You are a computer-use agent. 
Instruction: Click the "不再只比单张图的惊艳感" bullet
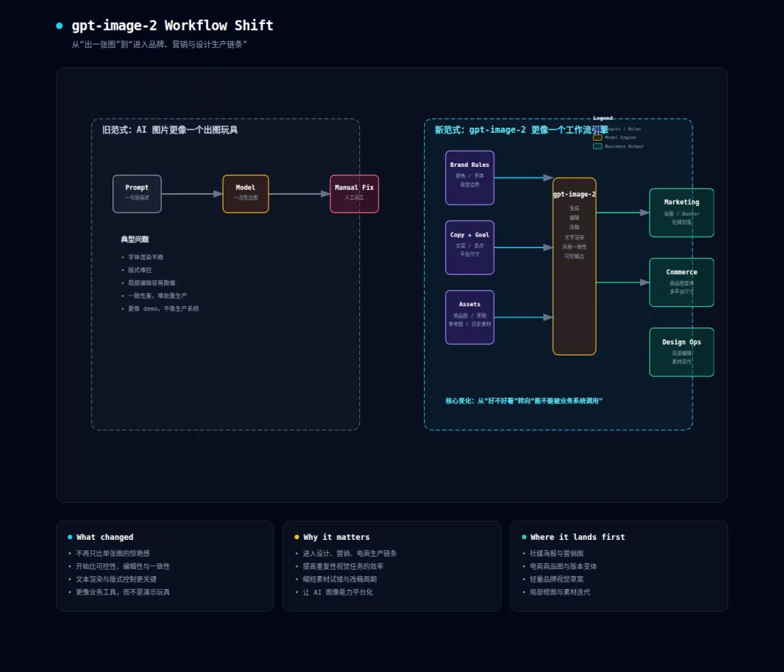(113, 554)
